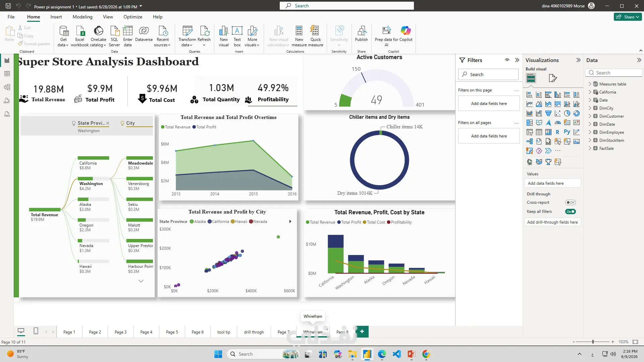Open Copilot from the ribbon
This screenshot has height=362, width=644.
pos(406,34)
